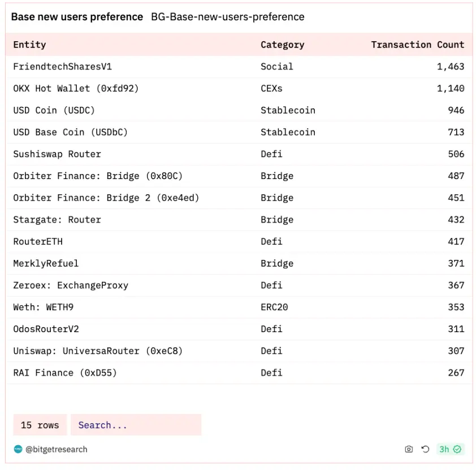Screen dimensions: 476x470
Task: Select the 1,463 transaction count cell
Action: [450, 67]
